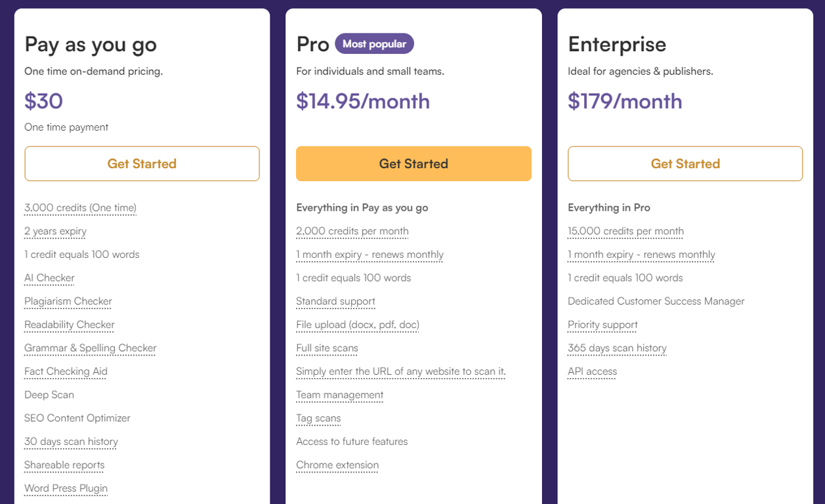Image resolution: width=825 pixels, height=504 pixels.
Task: Open the AI Checker feature tooltip
Action: point(49,278)
